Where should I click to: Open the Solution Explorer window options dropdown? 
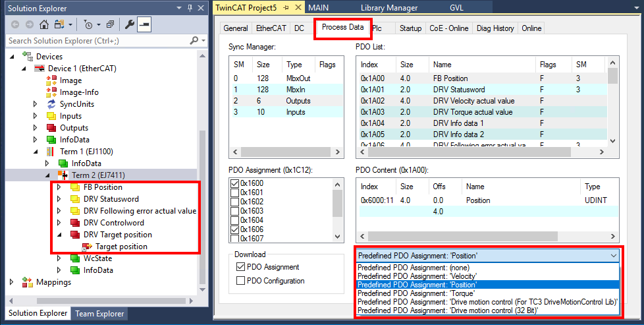click(179, 8)
